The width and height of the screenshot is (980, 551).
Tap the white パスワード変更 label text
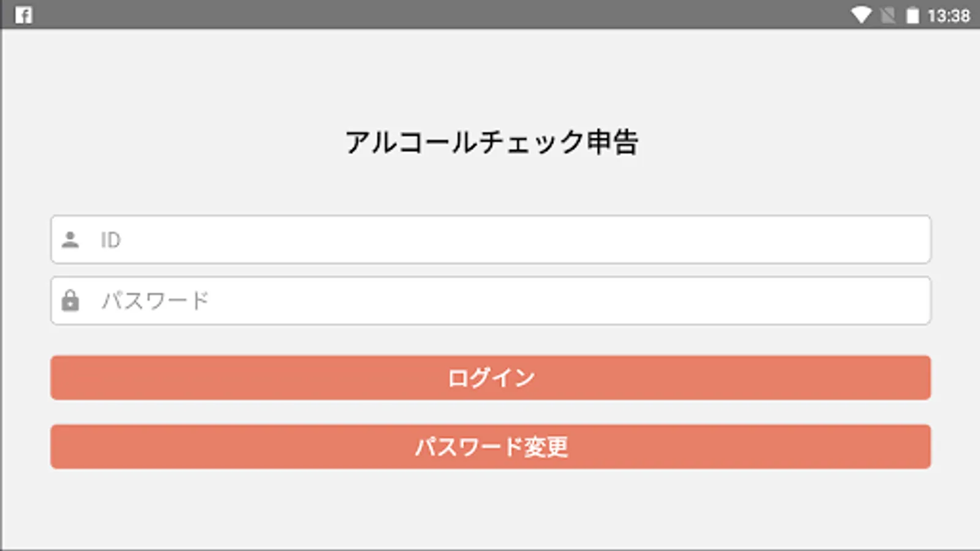tap(491, 447)
